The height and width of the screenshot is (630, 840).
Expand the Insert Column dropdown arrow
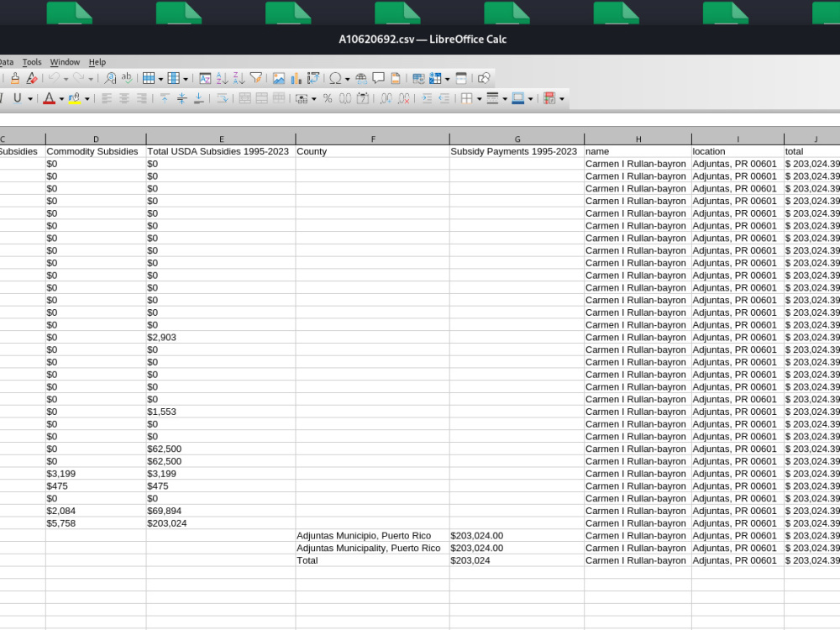(186, 79)
